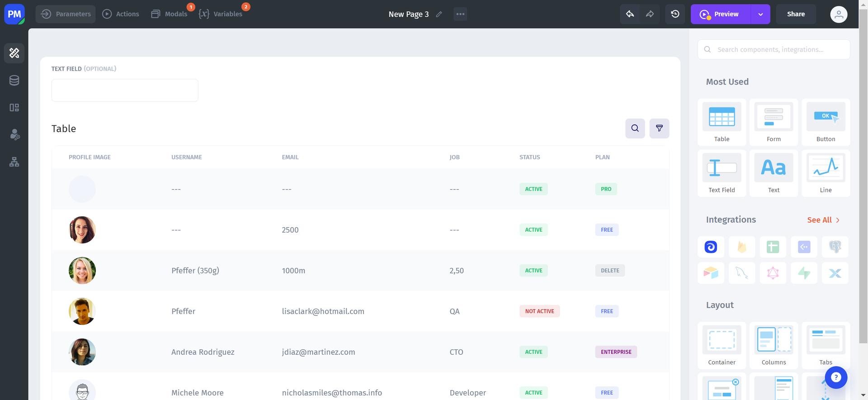Image resolution: width=868 pixels, height=400 pixels.
Task: Add the Container layout component
Action: click(x=722, y=346)
